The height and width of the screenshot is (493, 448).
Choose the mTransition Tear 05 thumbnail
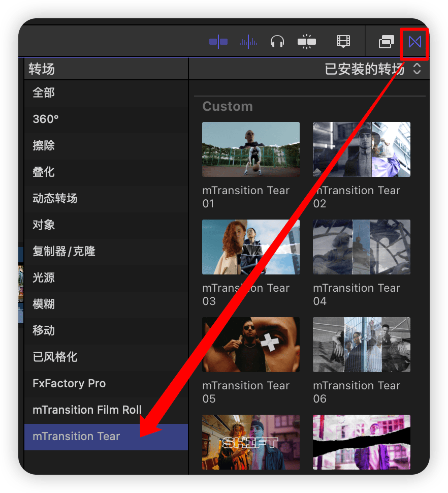tap(251, 345)
